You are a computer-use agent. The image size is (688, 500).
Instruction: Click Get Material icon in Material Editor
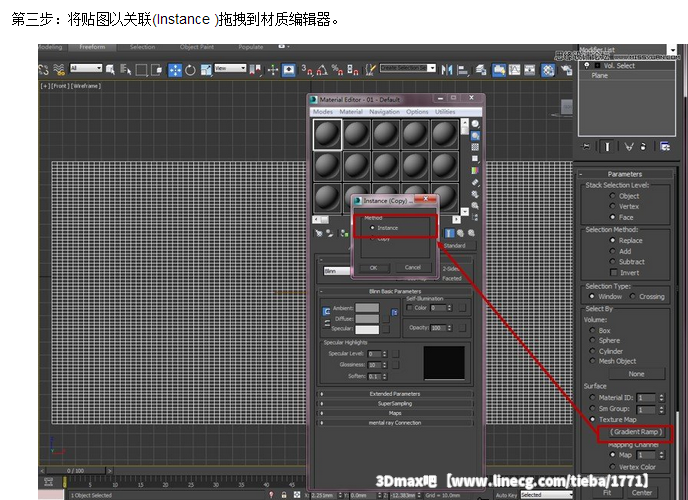319,233
